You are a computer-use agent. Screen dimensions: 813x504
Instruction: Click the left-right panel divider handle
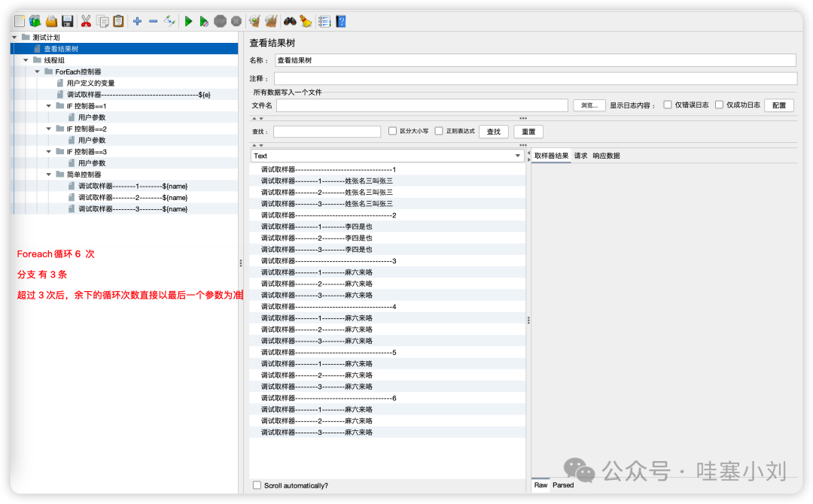241,263
